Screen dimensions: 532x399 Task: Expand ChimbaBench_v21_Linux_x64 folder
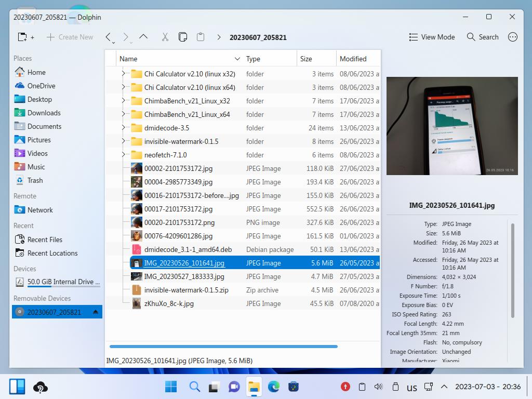point(124,114)
